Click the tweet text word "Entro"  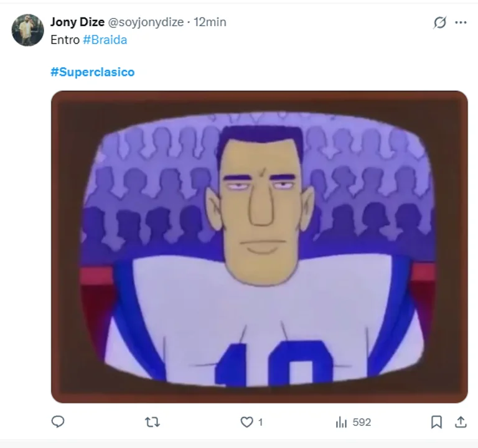pos(65,39)
